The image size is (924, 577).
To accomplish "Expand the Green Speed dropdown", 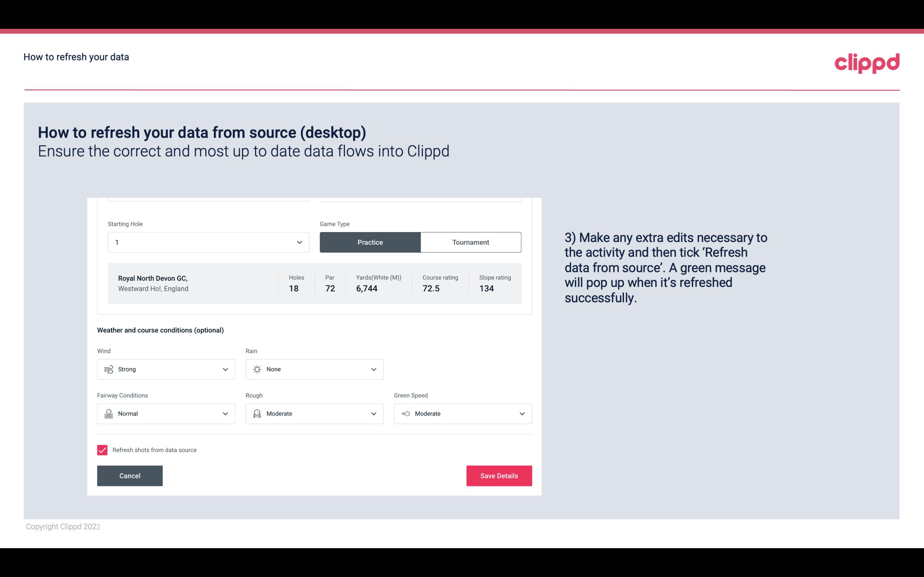I will pos(522,414).
